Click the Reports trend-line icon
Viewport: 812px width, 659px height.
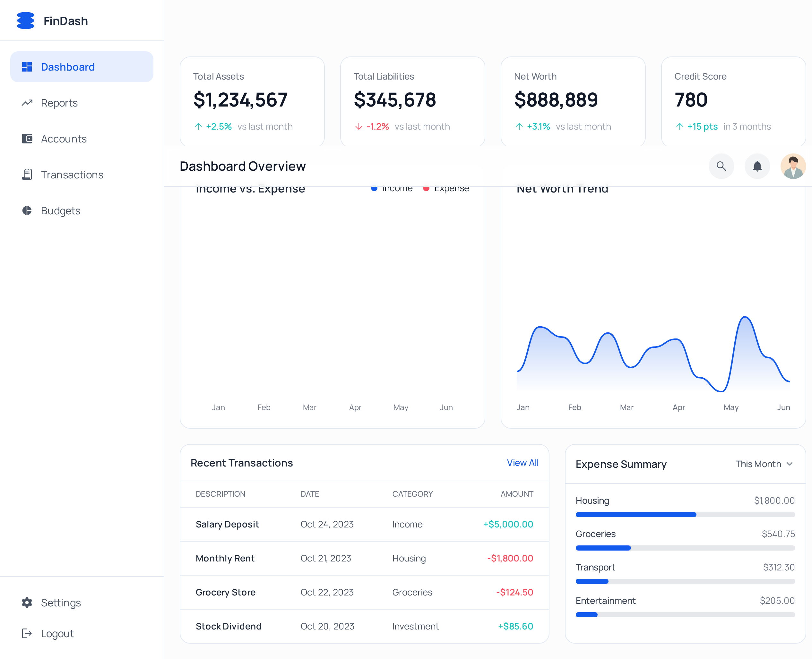(27, 102)
